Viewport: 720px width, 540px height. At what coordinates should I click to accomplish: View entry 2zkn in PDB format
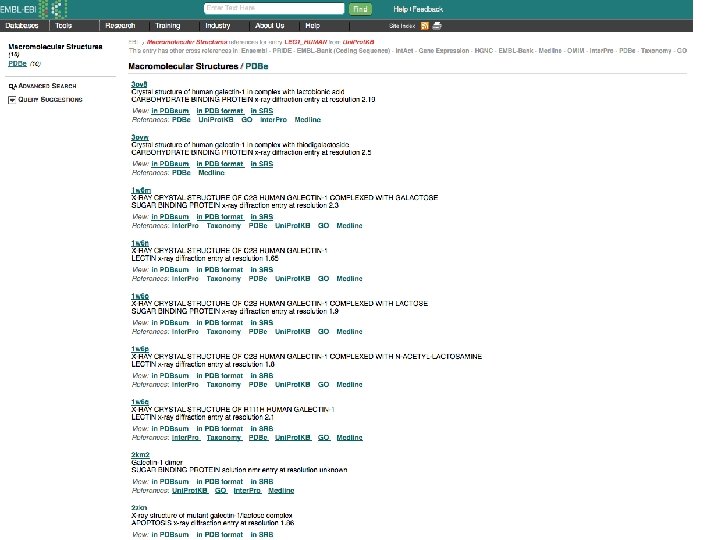pos(220,534)
